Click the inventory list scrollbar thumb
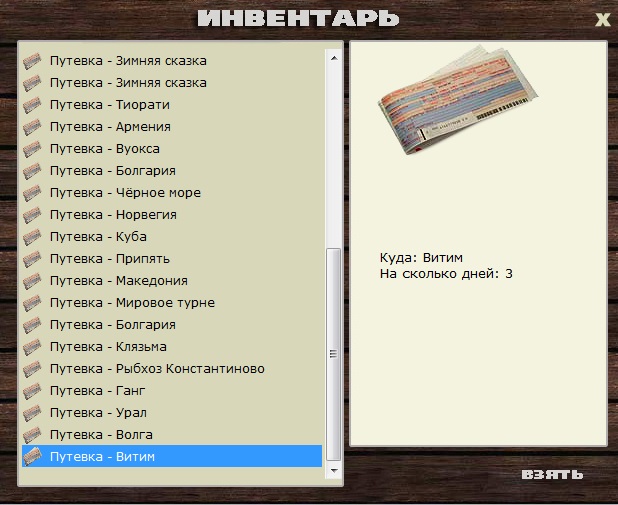This screenshot has width=618, height=505. [x=334, y=354]
